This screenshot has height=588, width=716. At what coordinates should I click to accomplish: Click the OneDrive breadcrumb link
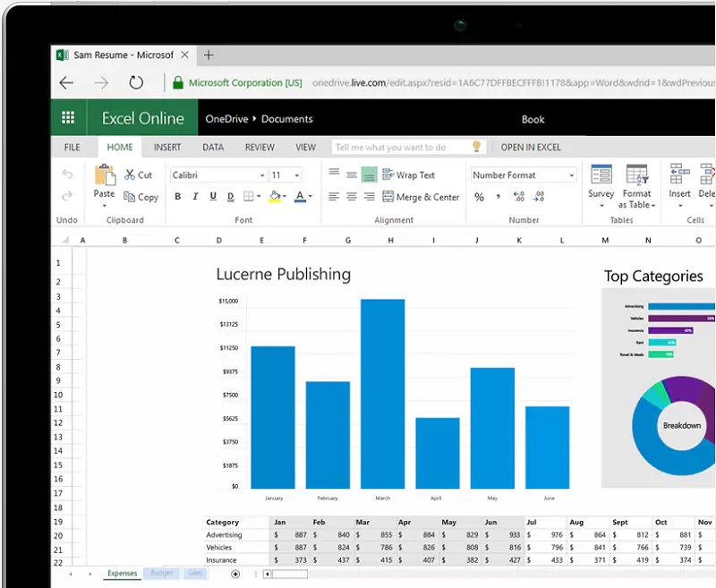(226, 119)
